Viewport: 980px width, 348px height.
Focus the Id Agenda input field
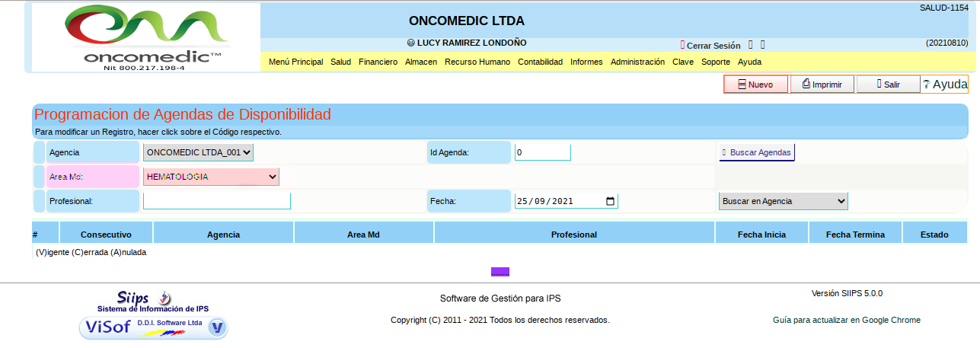coord(542,152)
